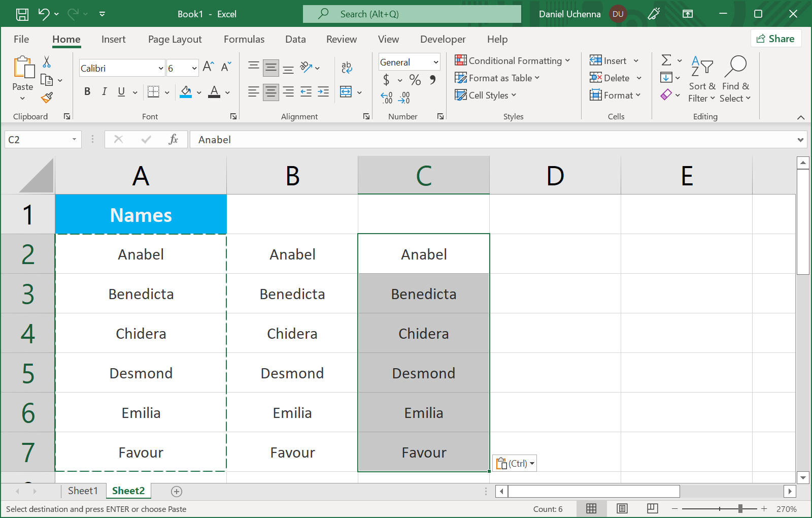The height and width of the screenshot is (518, 812).
Task: Open Conditional Formatting menu
Action: pos(513,60)
